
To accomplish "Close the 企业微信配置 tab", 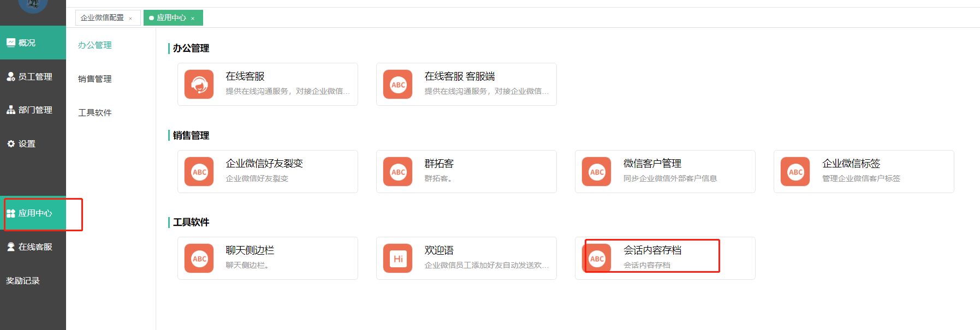I will pos(130,19).
